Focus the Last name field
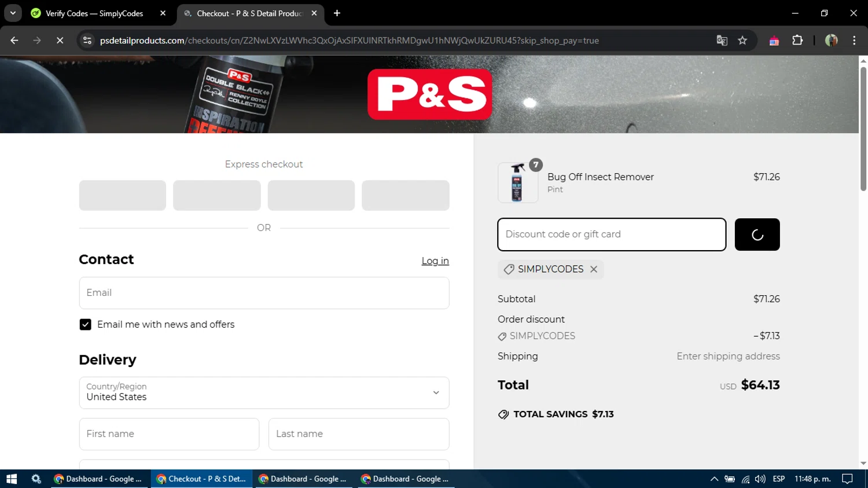Image resolution: width=868 pixels, height=488 pixels. 359,434
